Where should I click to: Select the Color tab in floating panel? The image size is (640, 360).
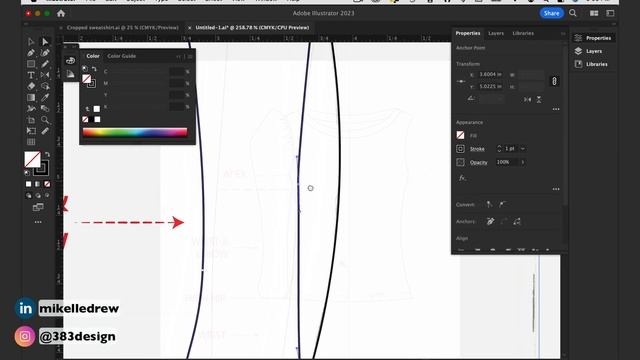point(93,56)
